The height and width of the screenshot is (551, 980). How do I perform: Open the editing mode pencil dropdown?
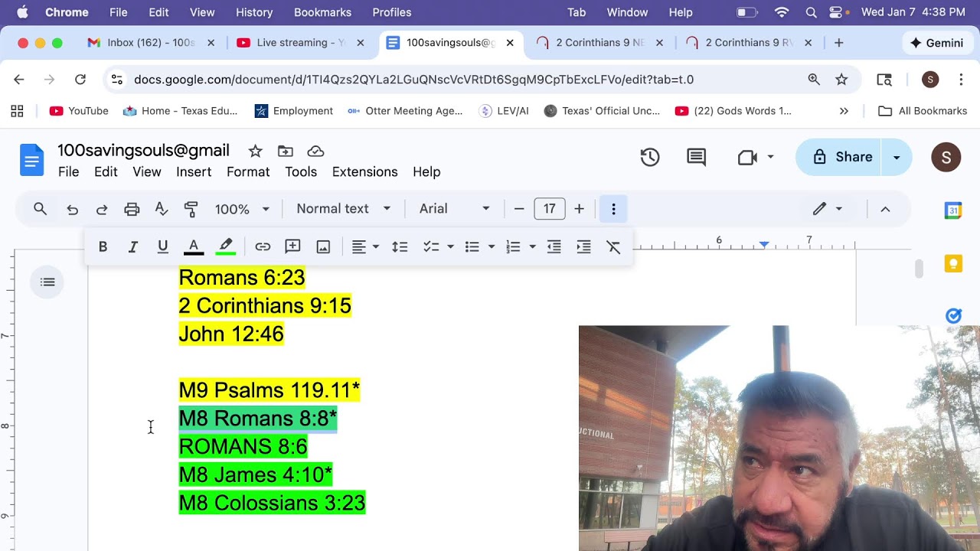tap(828, 209)
